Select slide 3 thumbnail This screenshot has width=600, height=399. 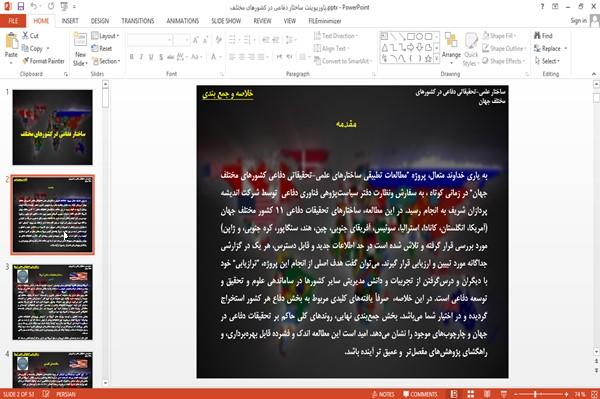[x=52, y=302]
